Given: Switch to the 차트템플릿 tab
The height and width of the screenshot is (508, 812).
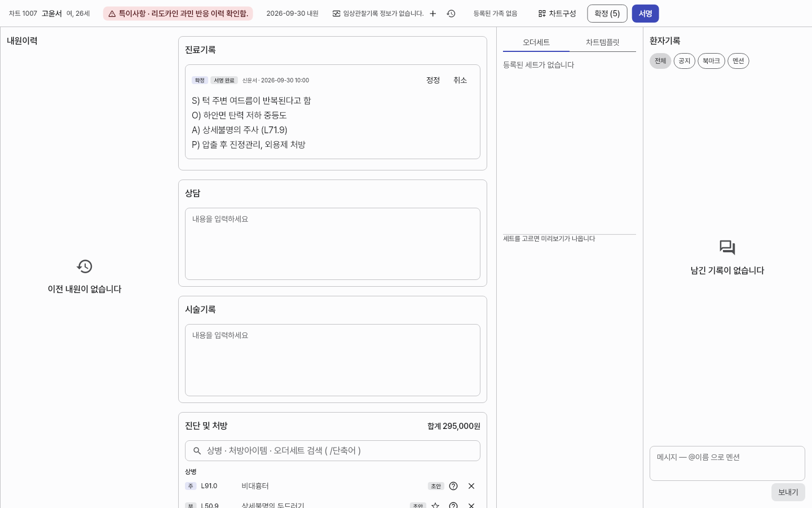Looking at the screenshot, I should [x=603, y=43].
